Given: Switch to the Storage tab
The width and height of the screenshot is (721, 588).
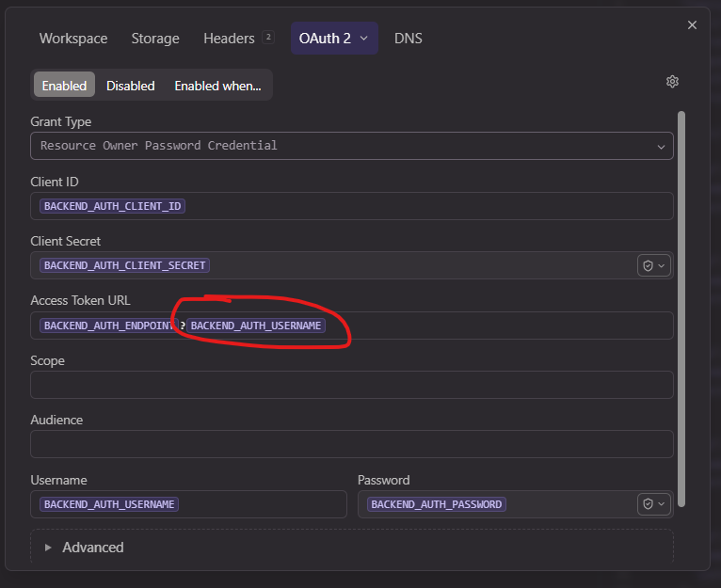Looking at the screenshot, I should [155, 39].
